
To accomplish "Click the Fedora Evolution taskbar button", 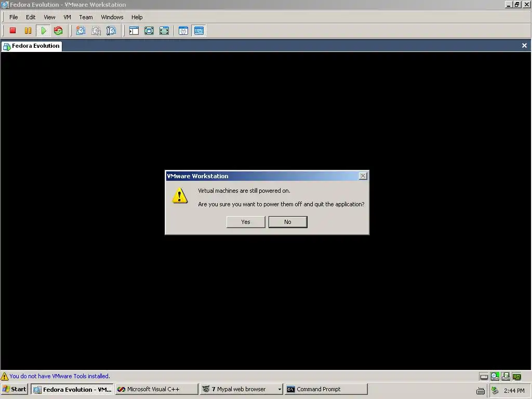I will [73, 390].
